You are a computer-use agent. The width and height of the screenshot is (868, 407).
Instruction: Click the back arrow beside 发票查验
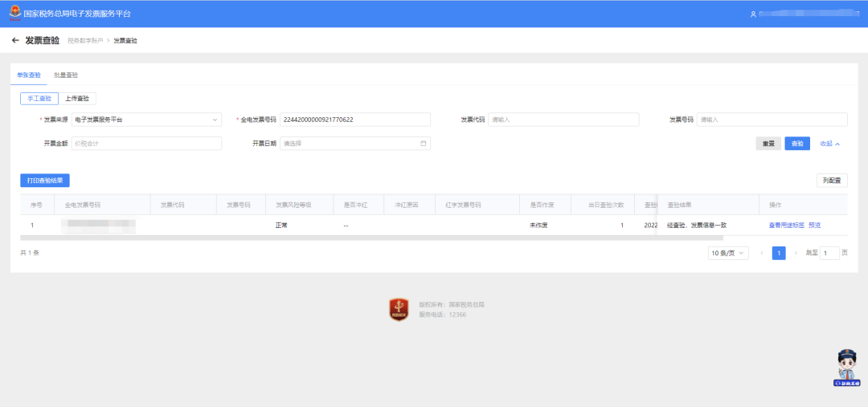[x=15, y=40]
